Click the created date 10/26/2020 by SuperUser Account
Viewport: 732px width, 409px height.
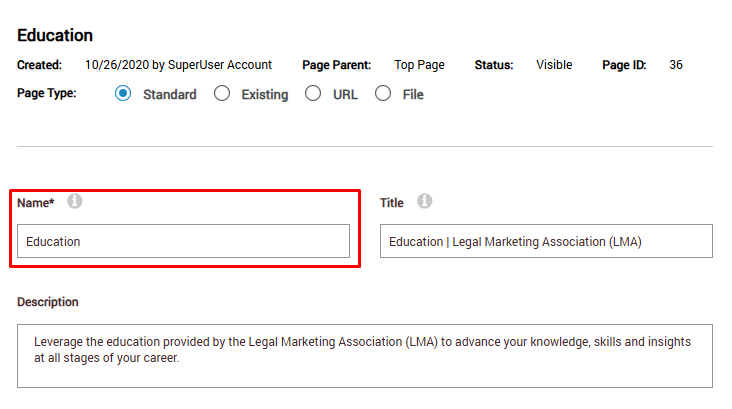[x=178, y=65]
